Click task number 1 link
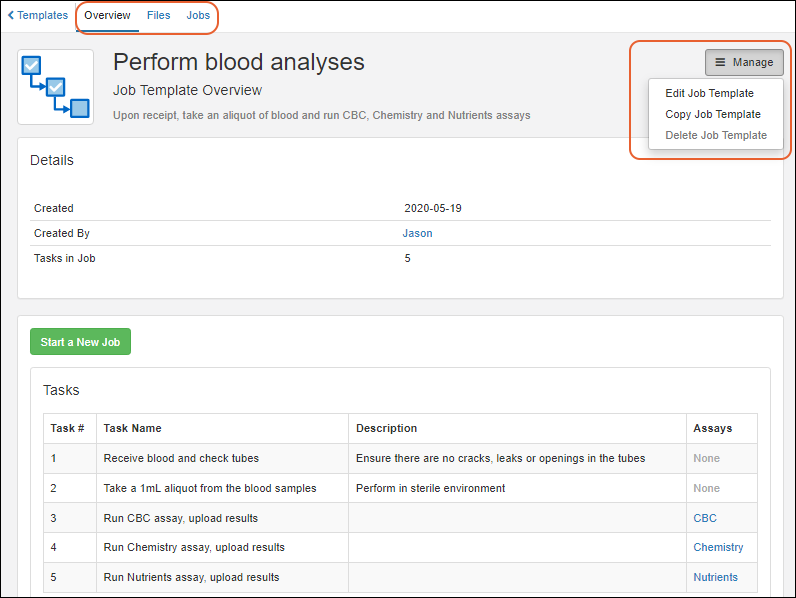This screenshot has width=796, height=598. pyautogui.click(x=54, y=458)
